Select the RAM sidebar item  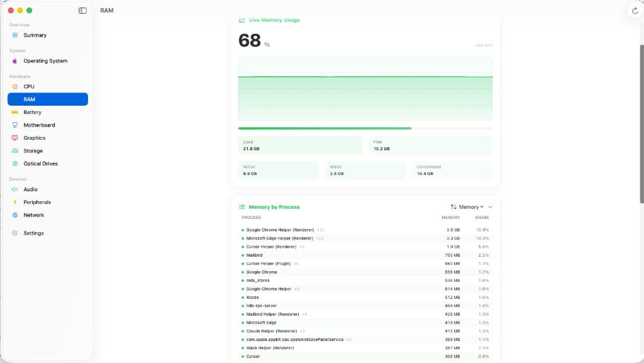click(x=48, y=99)
